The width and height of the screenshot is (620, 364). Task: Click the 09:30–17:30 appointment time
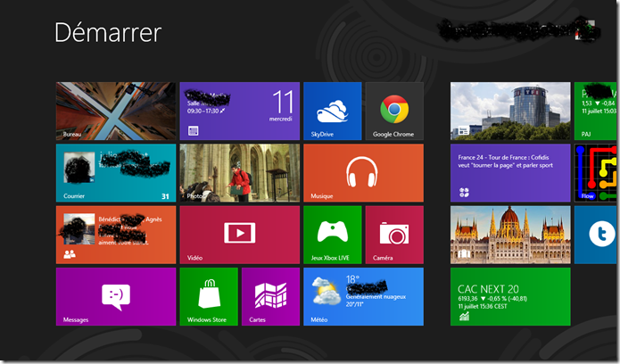click(x=203, y=112)
